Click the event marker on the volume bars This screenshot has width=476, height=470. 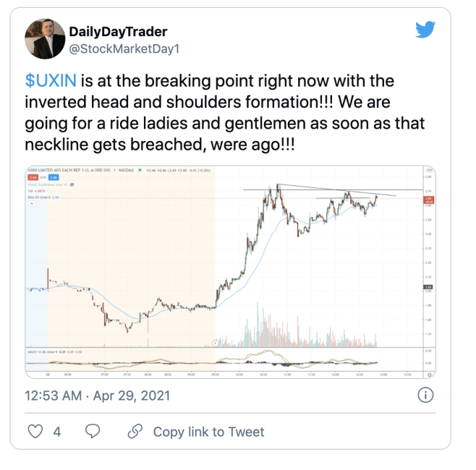pyautogui.click(x=216, y=343)
